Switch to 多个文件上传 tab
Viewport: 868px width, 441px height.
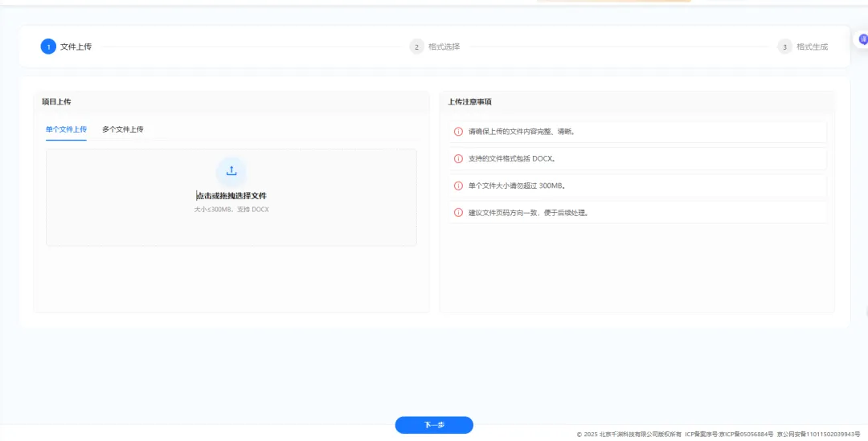(122, 129)
